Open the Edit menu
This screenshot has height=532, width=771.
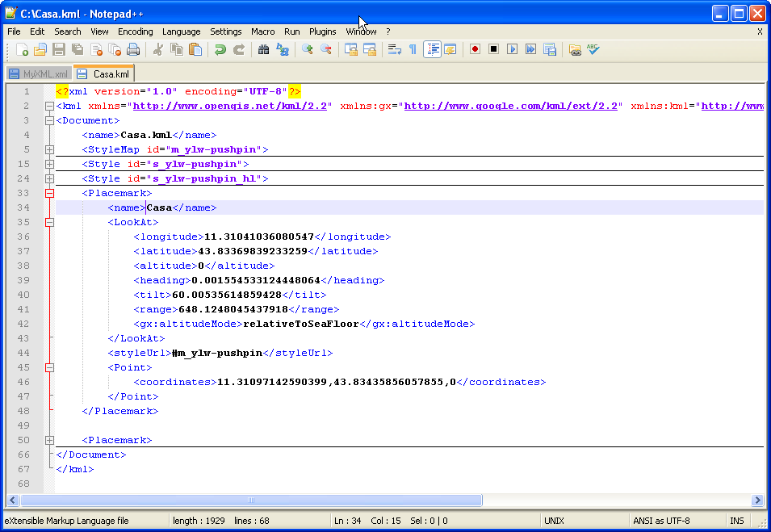coord(37,31)
